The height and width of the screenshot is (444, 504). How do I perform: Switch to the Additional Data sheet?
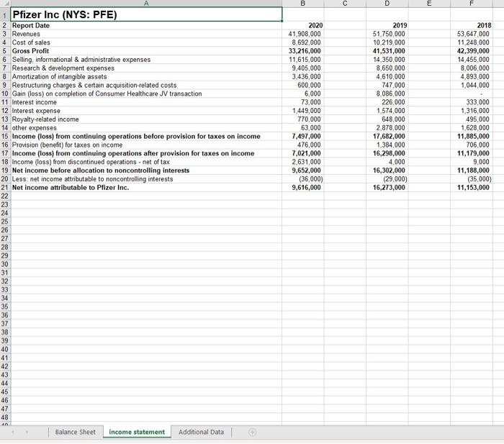(x=201, y=432)
